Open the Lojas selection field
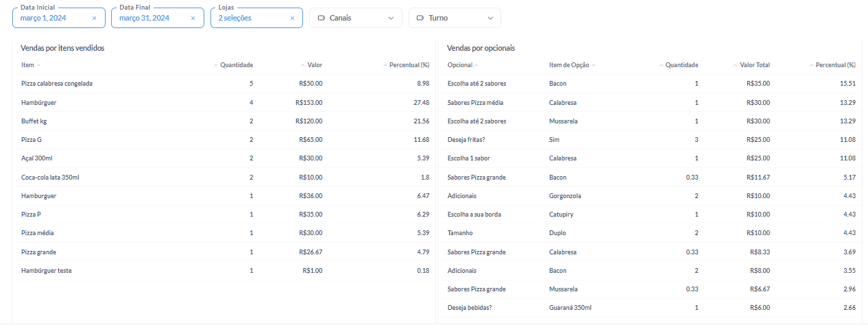This screenshot has width=868, height=327. pos(256,17)
